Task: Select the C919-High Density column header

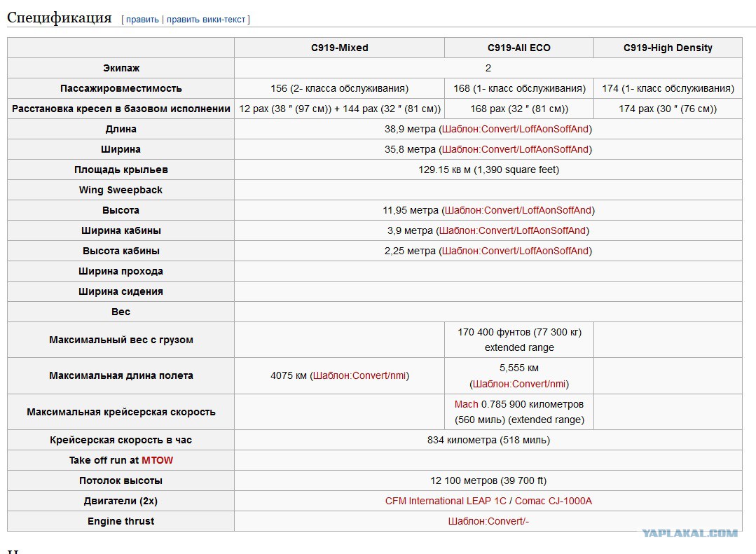Action: [x=668, y=48]
